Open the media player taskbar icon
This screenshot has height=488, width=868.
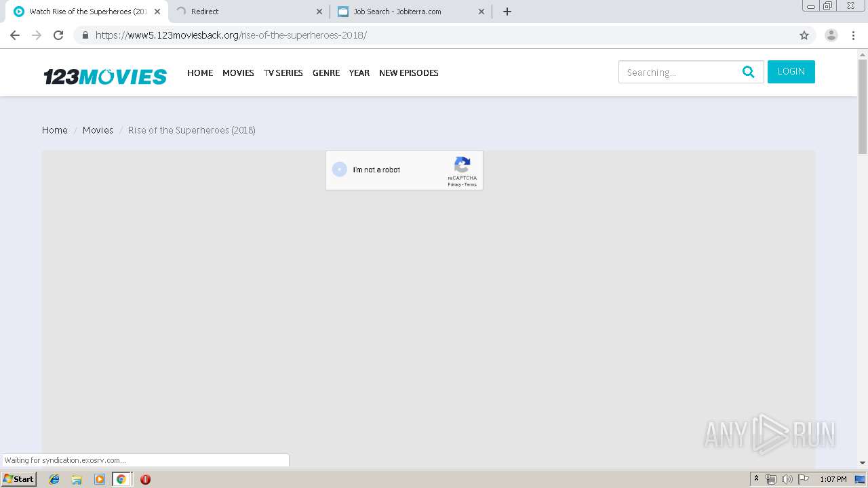(x=100, y=479)
